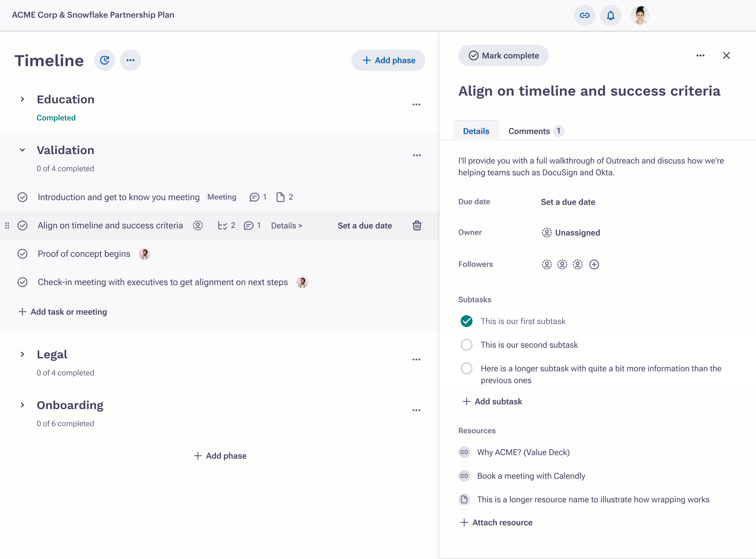Screen dimensions: 756x559
Task: Uncheck This is our first subtask
Action: pos(467,321)
